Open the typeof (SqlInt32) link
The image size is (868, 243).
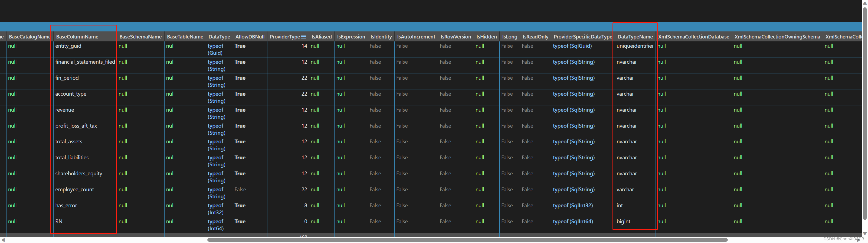[x=573, y=205]
